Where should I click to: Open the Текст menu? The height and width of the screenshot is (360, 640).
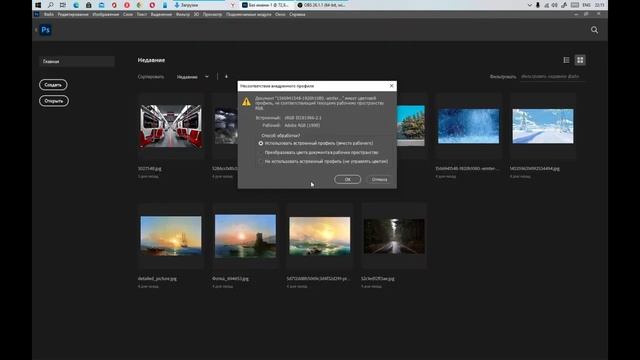pyautogui.click(x=142, y=14)
